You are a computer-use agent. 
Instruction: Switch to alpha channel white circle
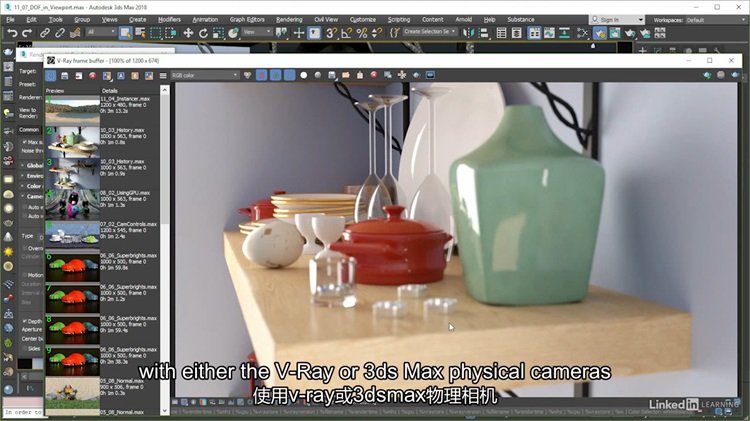pyautogui.click(x=303, y=75)
